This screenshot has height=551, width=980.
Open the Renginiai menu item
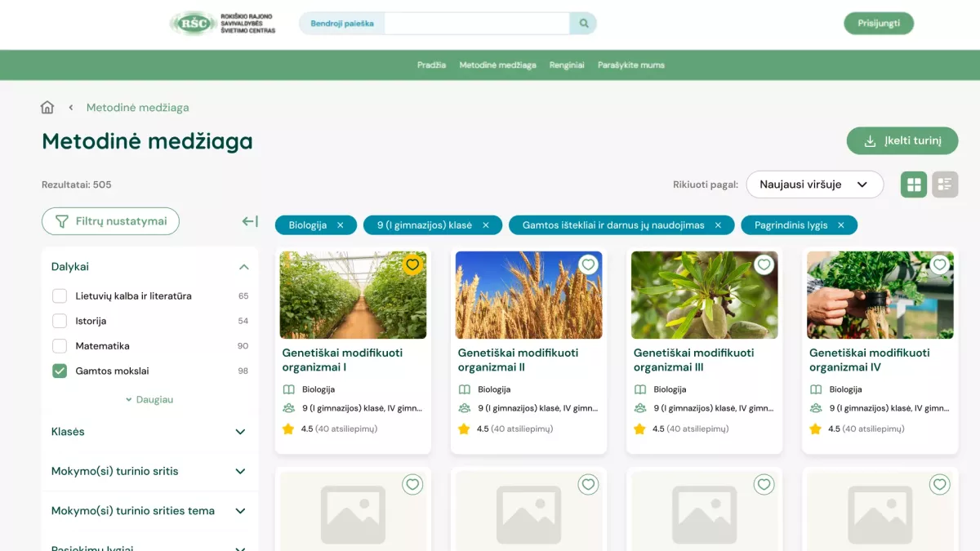point(567,64)
